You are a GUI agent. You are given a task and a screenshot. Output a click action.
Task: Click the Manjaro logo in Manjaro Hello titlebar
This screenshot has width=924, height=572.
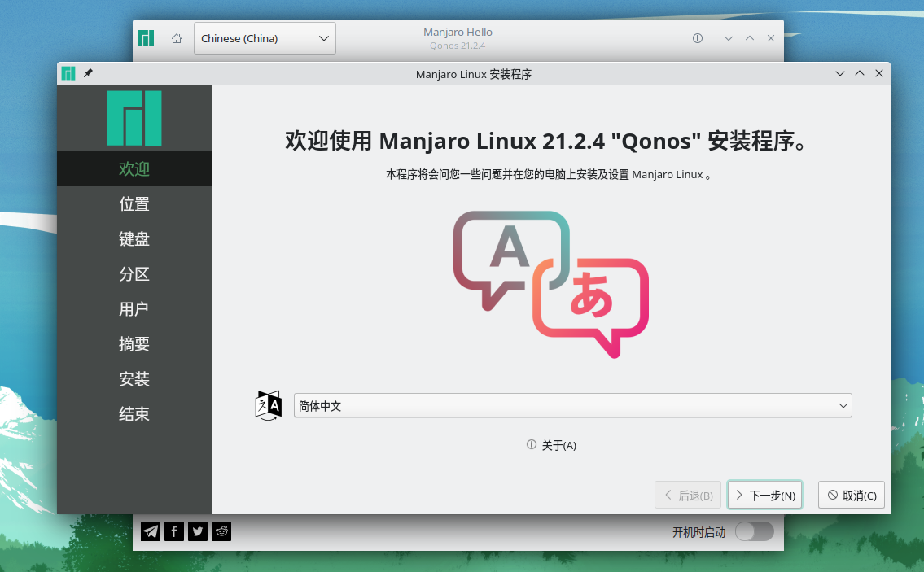click(146, 38)
